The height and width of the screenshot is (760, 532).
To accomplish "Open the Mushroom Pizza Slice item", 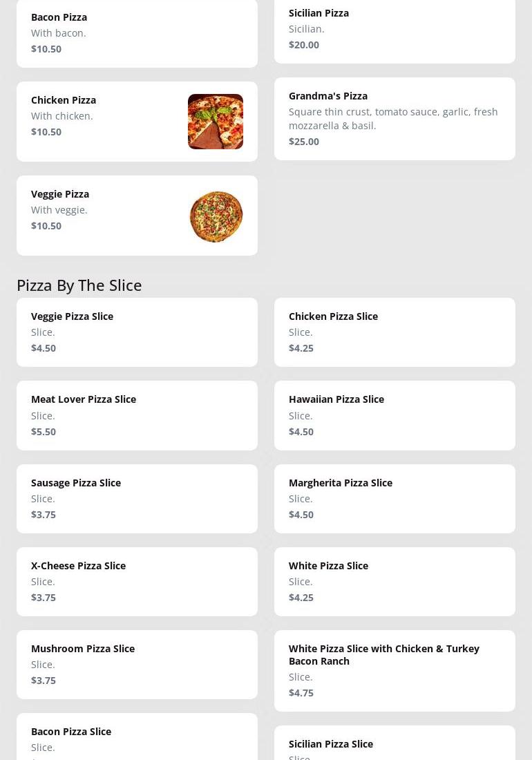I will (137, 664).
